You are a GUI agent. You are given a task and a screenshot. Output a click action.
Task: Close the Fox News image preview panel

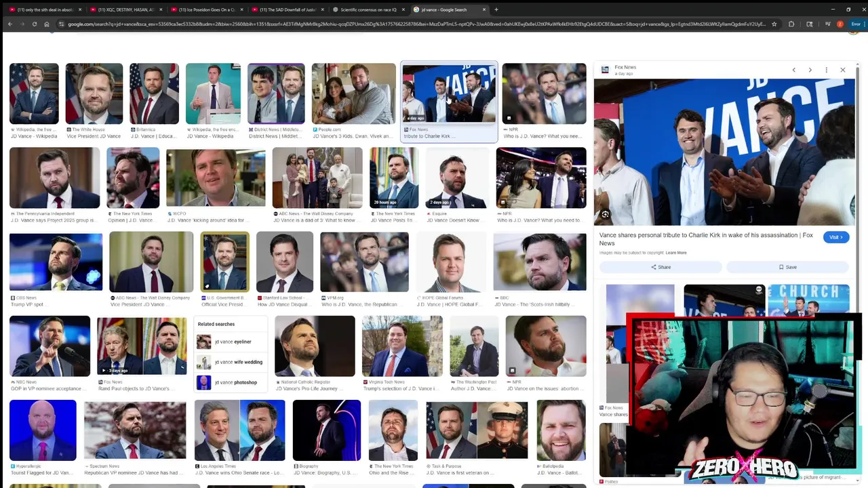[x=842, y=70]
